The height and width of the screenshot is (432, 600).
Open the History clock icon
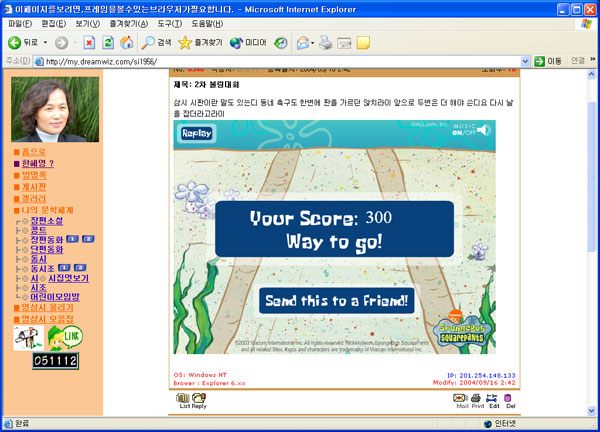[x=281, y=42]
